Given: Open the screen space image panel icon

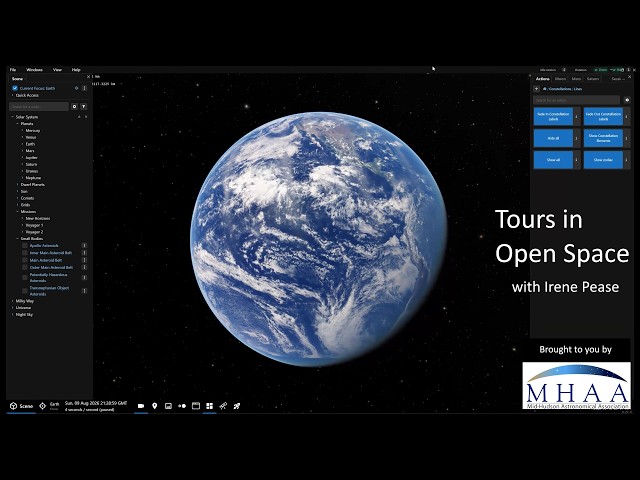Looking at the screenshot, I should click(x=168, y=406).
